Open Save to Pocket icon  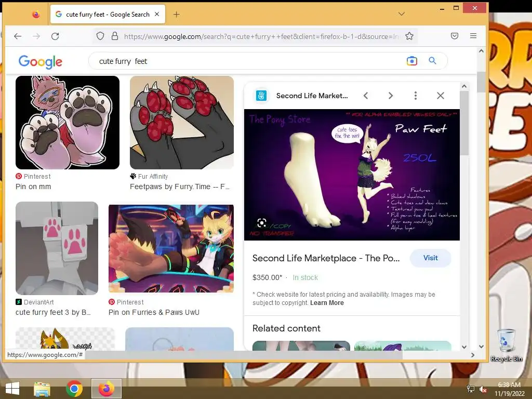point(455,36)
